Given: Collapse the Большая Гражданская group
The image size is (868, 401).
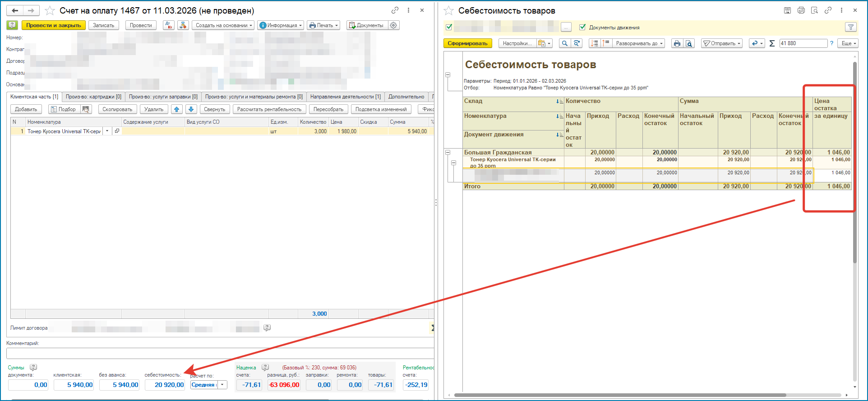Looking at the screenshot, I should [x=448, y=153].
